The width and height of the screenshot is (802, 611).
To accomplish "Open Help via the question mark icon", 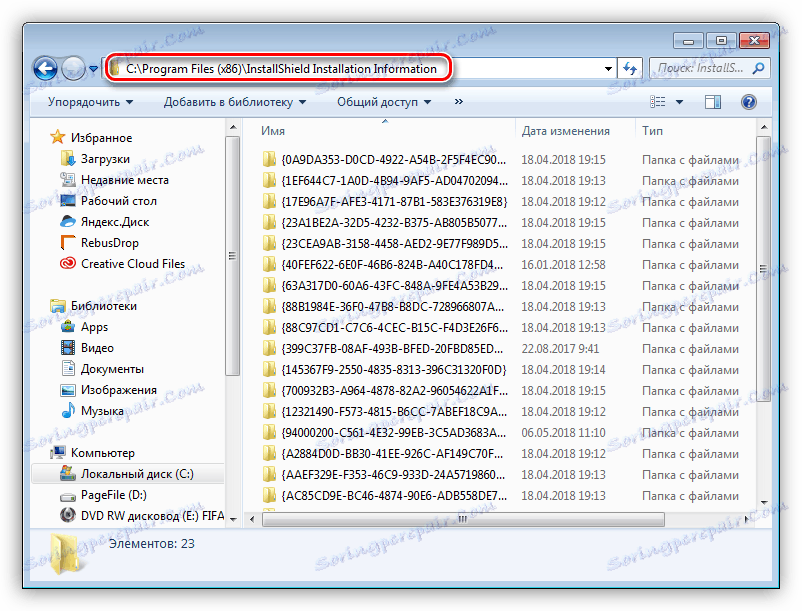I will click(x=749, y=101).
